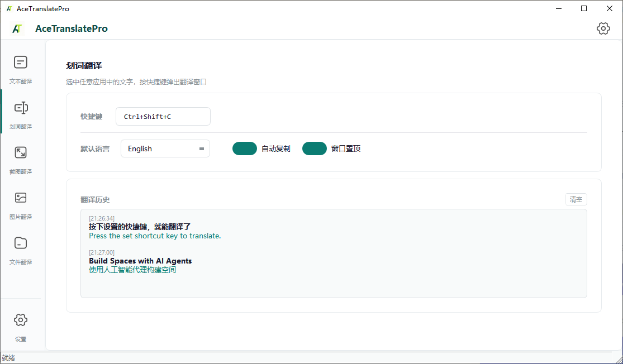Click the history entry 按下设置的快捷键，就能翻译了

coord(140,227)
